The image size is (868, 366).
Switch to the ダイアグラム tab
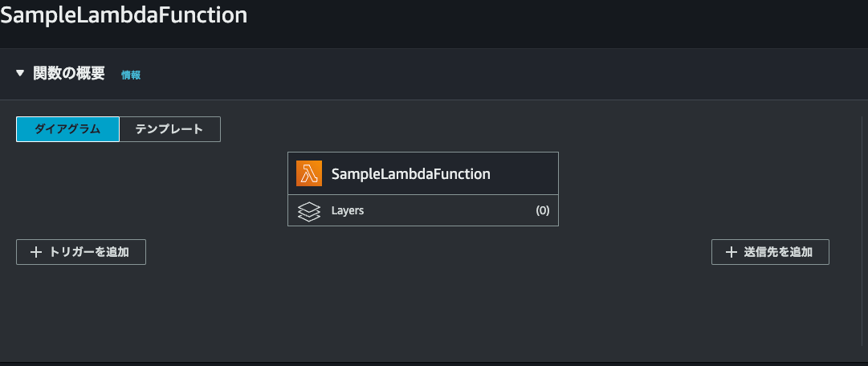coord(67,129)
